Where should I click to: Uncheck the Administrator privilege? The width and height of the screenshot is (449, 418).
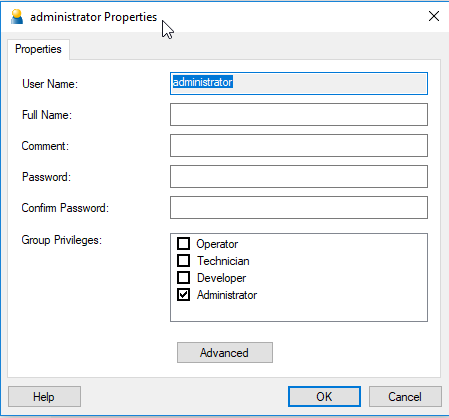pos(183,295)
